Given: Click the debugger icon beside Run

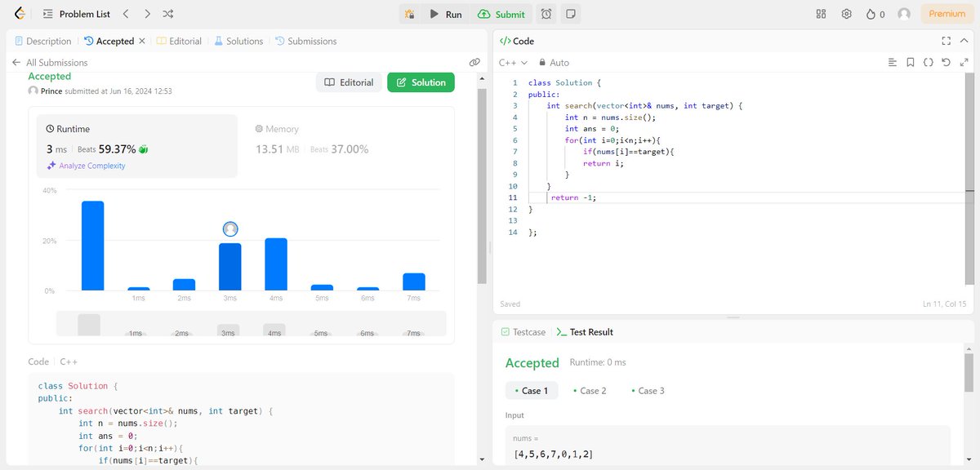Looking at the screenshot, I should pyautogui.click(x=410, y=14).
